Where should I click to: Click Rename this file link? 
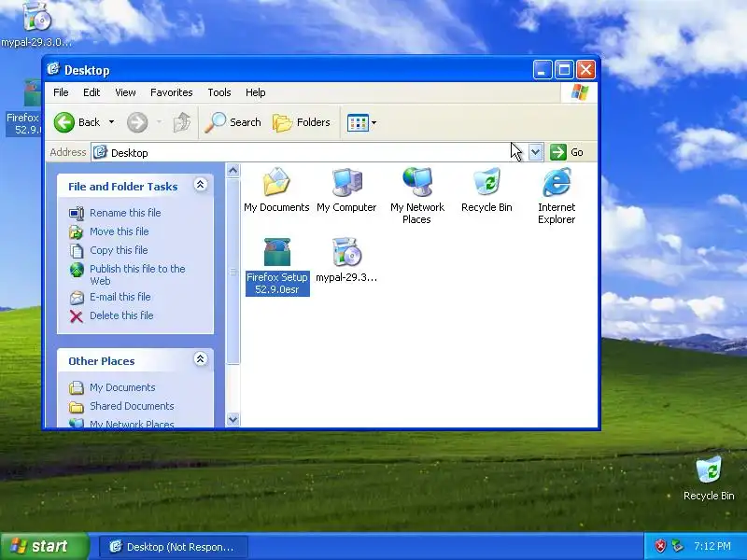click(x=125, y=213)
